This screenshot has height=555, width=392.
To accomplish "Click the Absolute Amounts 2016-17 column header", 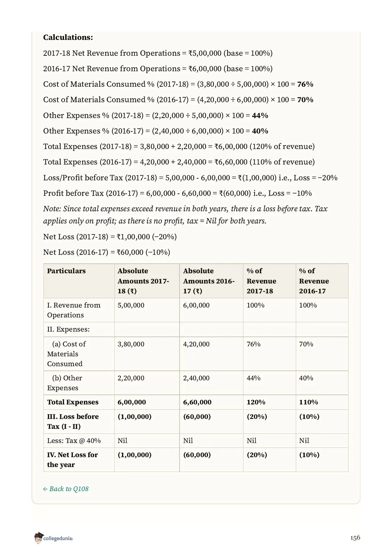I will click(x=209, y=281).
